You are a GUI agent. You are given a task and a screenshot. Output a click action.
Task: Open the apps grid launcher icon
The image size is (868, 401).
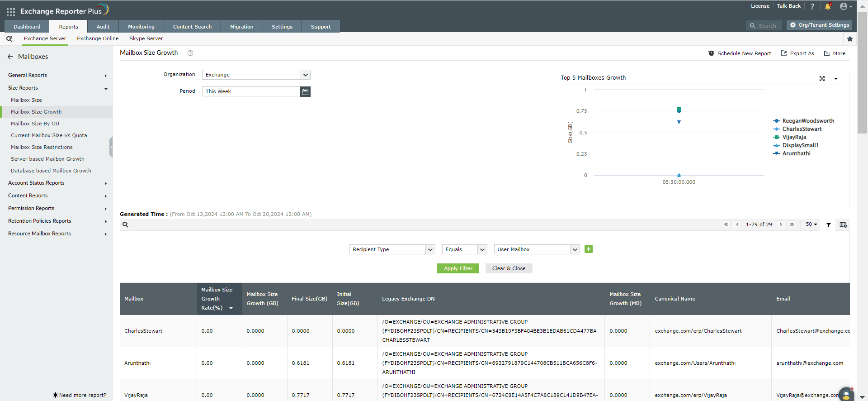11,12
